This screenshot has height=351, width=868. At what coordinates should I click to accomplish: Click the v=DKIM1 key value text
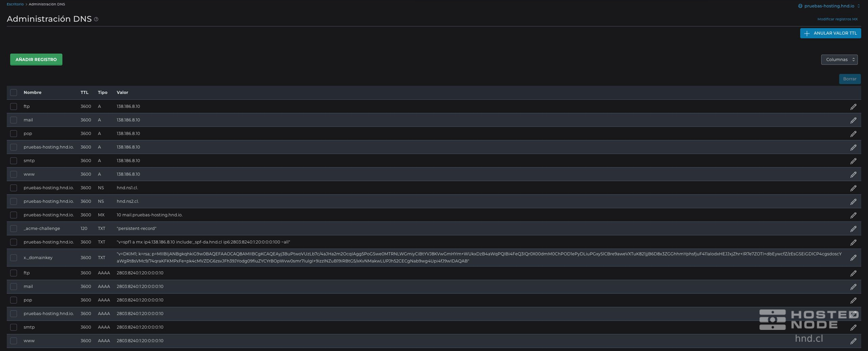coord(479,257)
